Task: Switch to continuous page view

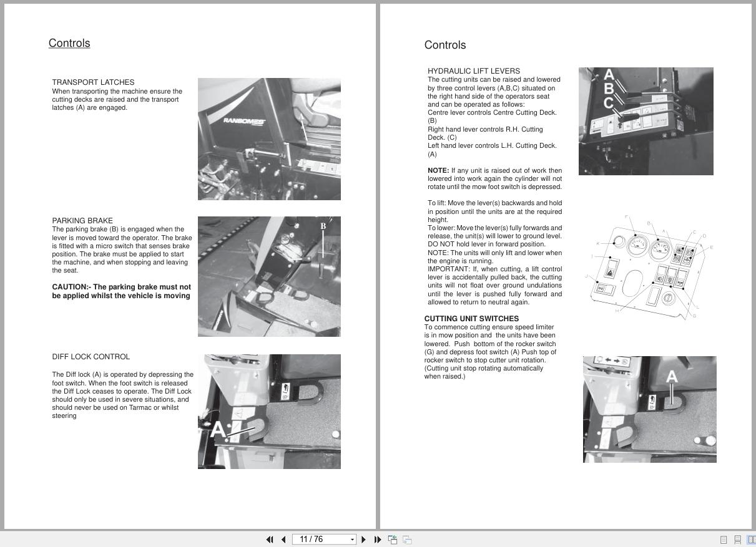Action: point(737,540)
